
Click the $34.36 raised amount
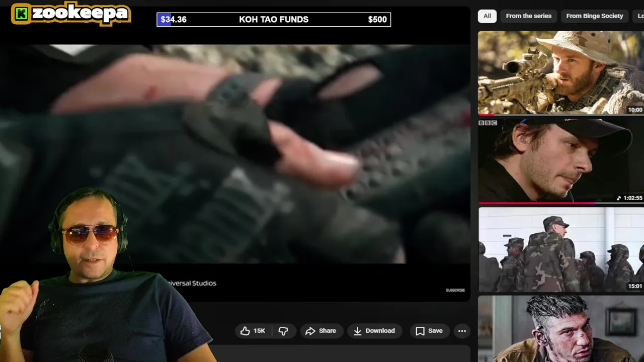[174, 20]
